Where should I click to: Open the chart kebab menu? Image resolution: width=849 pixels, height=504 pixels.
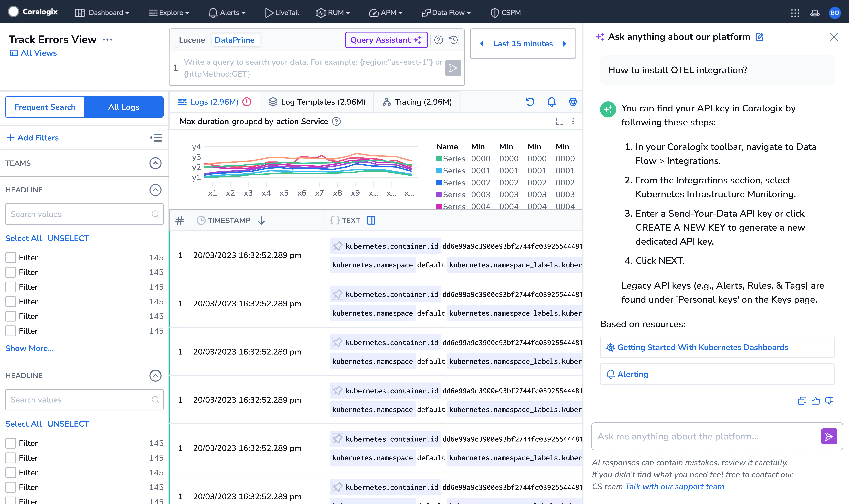click(573, 121)
